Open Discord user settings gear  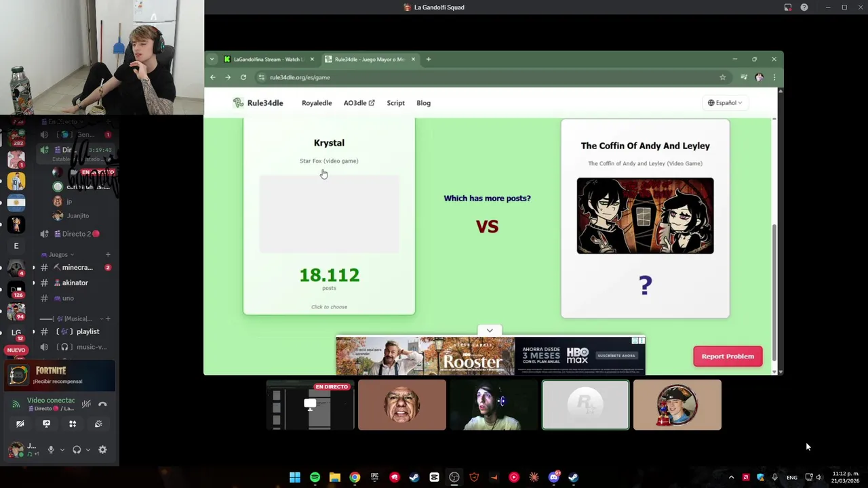102,450
